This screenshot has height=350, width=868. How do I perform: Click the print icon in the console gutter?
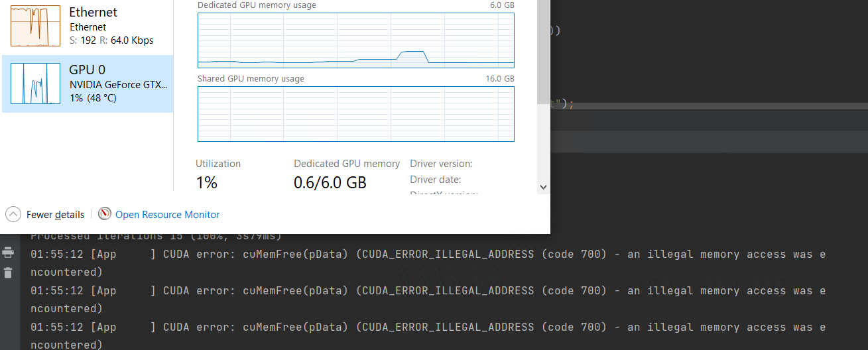8,253
